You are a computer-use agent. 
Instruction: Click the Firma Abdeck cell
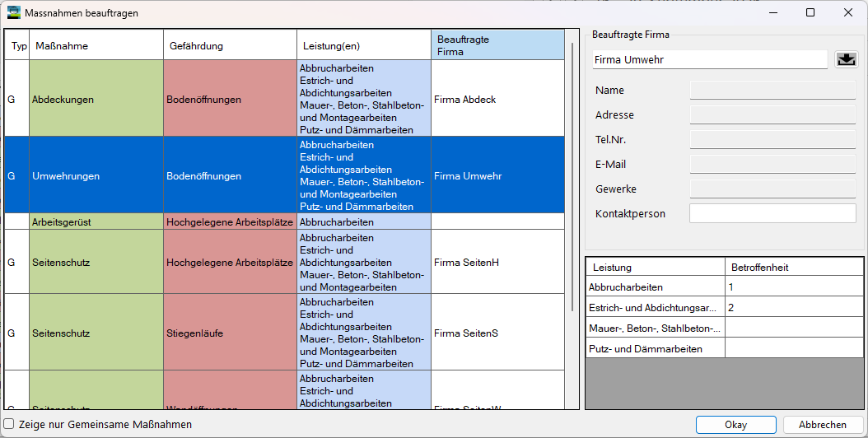click(x=497, y=99)
